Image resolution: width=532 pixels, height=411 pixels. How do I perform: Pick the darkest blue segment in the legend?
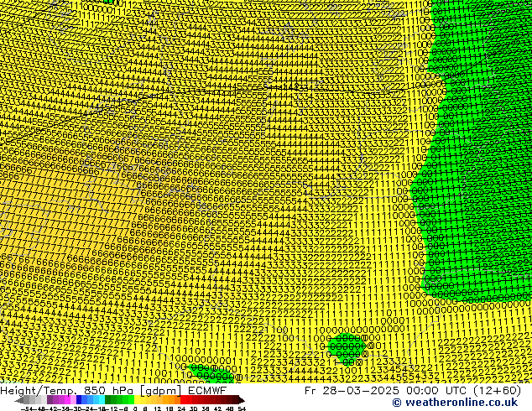pyautogui.click(x=79, y=401)
